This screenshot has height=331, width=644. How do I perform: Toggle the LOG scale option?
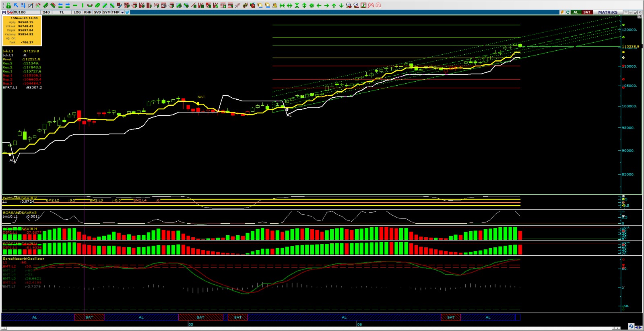pos(77,12)
